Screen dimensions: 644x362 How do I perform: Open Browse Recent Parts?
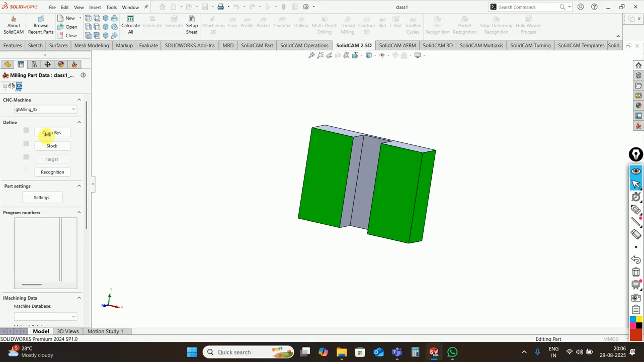(41, 25)
